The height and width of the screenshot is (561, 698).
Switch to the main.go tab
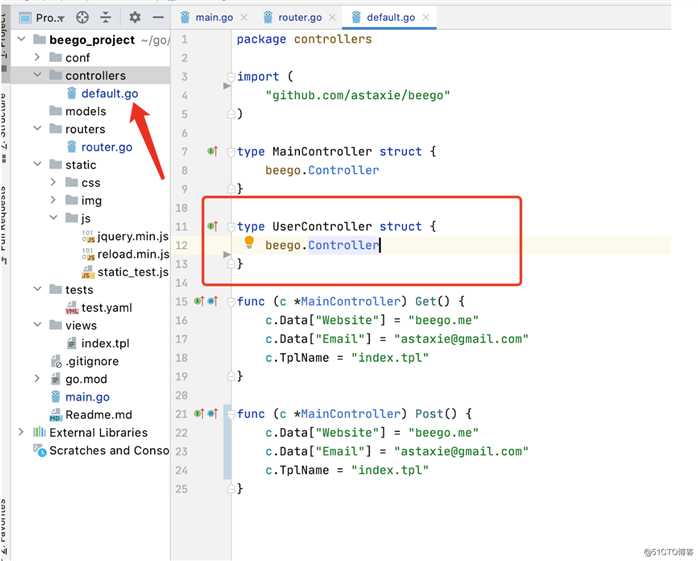coord(214,17)
